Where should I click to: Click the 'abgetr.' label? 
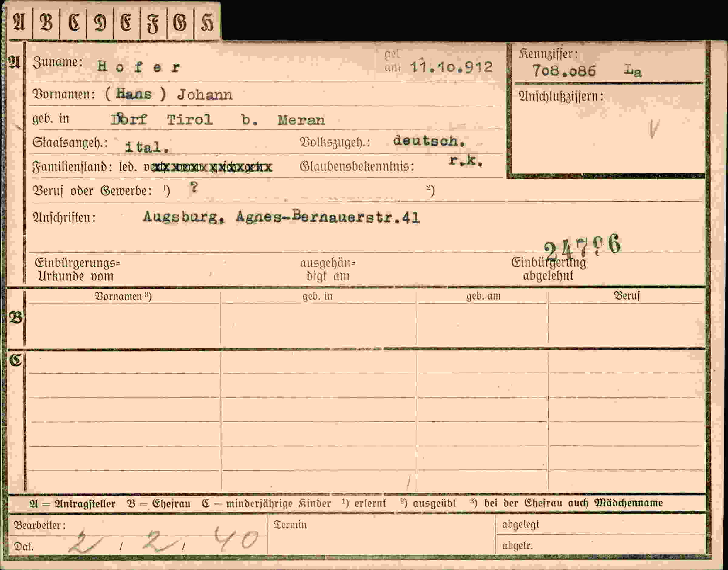pyautogui.click(x=517, y=546)
